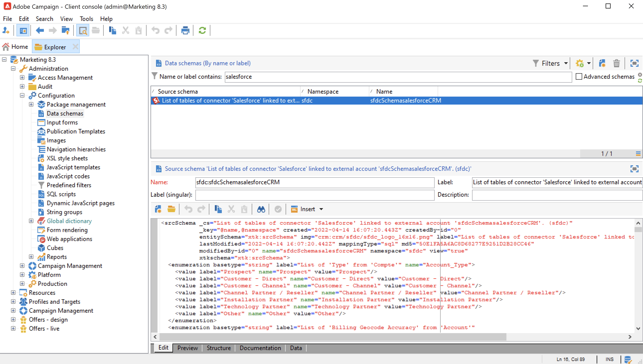Collapse the Configuration tree node
This screenshot has width=643, height=364.
[22, 95]
